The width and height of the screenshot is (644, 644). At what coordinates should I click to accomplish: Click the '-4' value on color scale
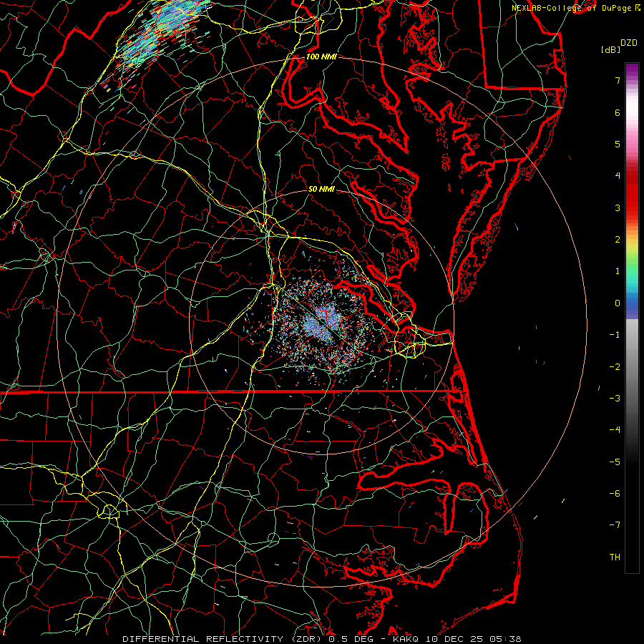pyautogui.click(x=615, y=430)
